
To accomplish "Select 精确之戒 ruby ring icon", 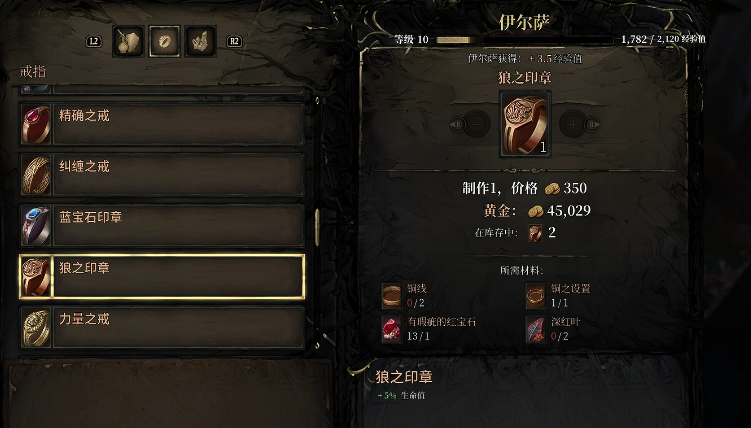I will 36,124.
